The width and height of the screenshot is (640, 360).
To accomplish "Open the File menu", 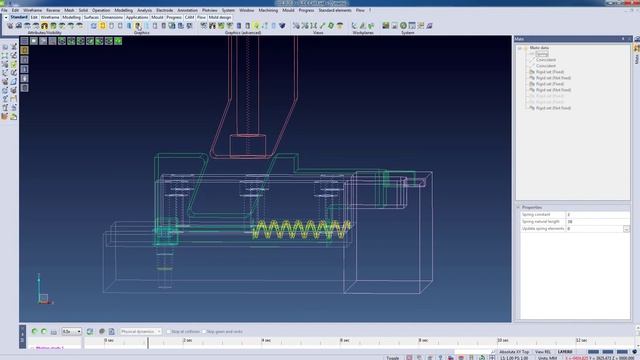I will coord(4,10).
